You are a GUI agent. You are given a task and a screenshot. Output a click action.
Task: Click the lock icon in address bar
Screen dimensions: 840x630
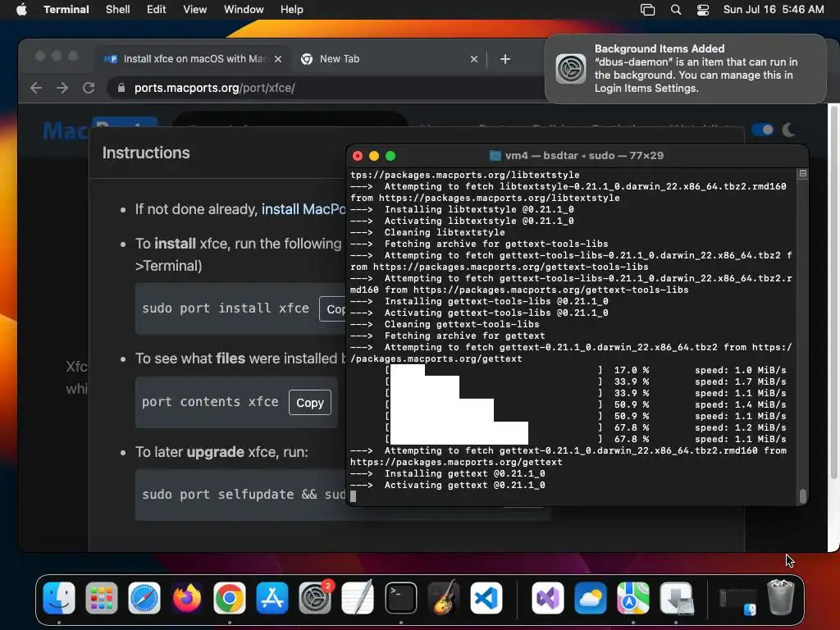point(121,88)
